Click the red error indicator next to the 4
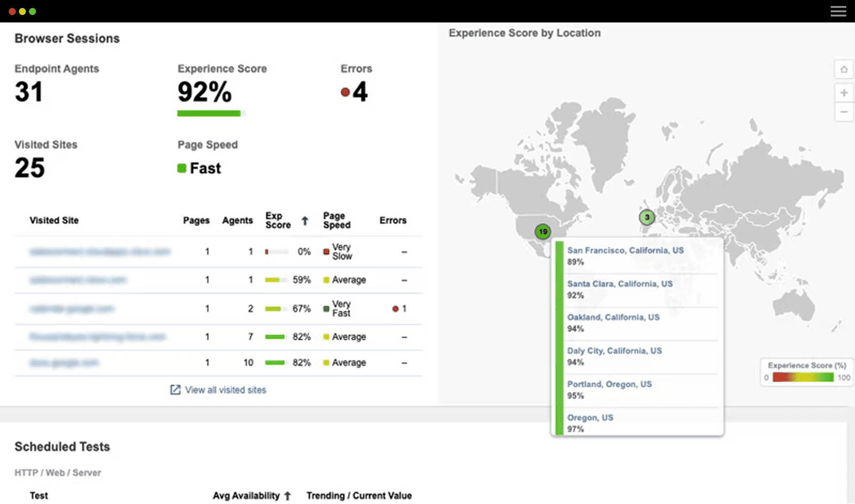Viewport: 855px width, 504px height. pos(345,91)
